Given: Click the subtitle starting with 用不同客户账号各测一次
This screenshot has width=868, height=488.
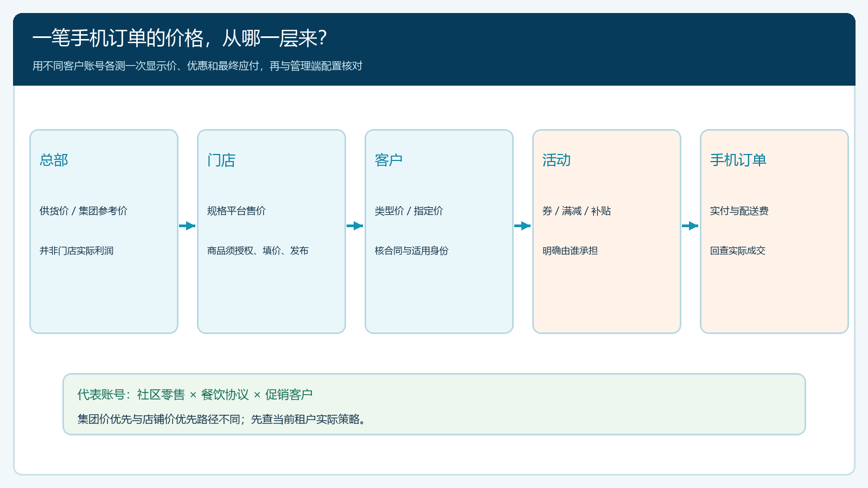Looking at the screenshot, I should [x=197, y=66].
